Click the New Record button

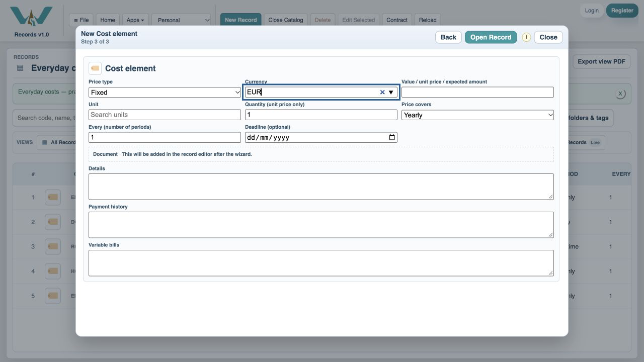pyautogui.click(x=240, y=20)
